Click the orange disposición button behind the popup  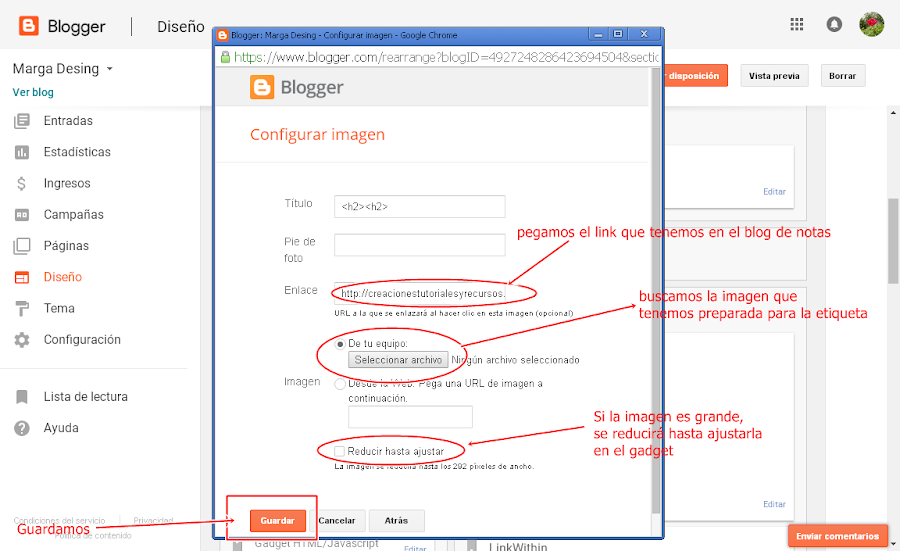[x=696, y=76]
